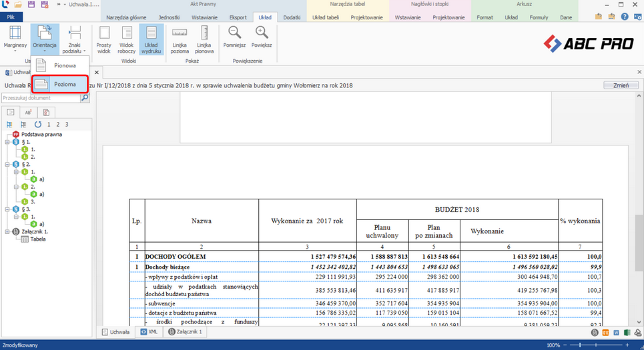Toggle the Układ wydruku print layout view
The width and height of the screenshot is (644, 350).
(x=151, y=39)
